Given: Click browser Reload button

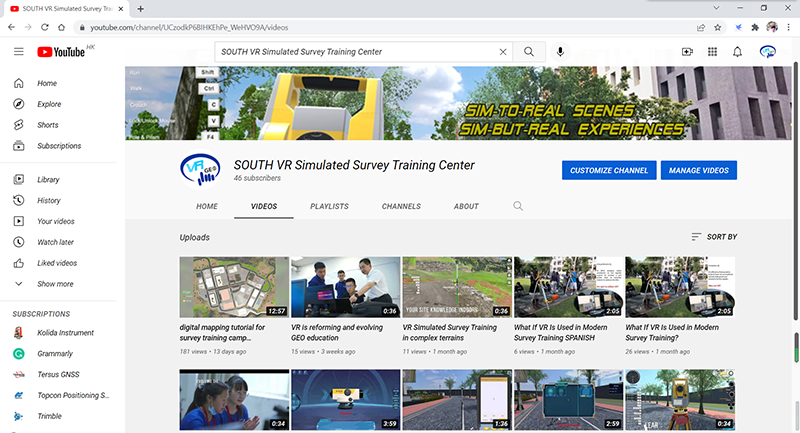Looking at the screenshot, I should 45,28.
